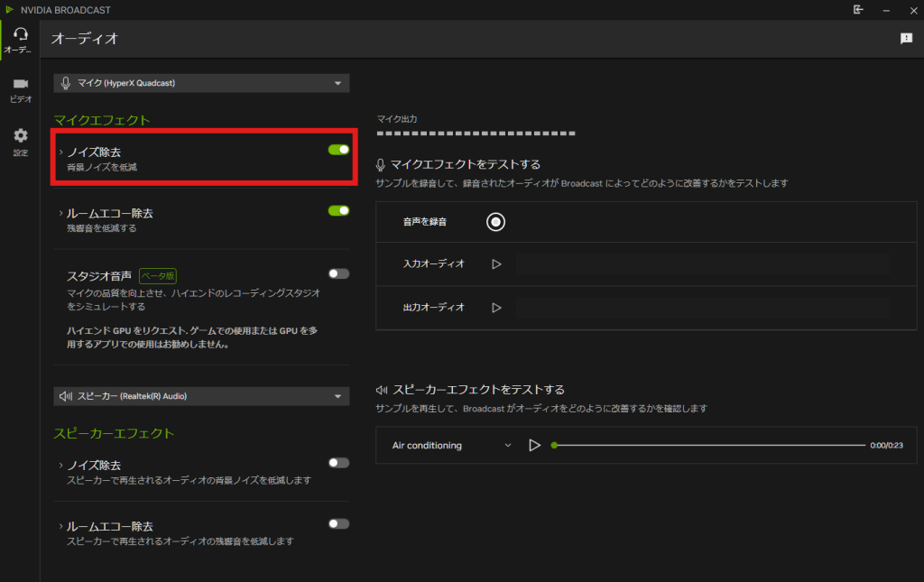
Task: Expand the mic ノイズ除去 options chevron
Action: [60, 152]
